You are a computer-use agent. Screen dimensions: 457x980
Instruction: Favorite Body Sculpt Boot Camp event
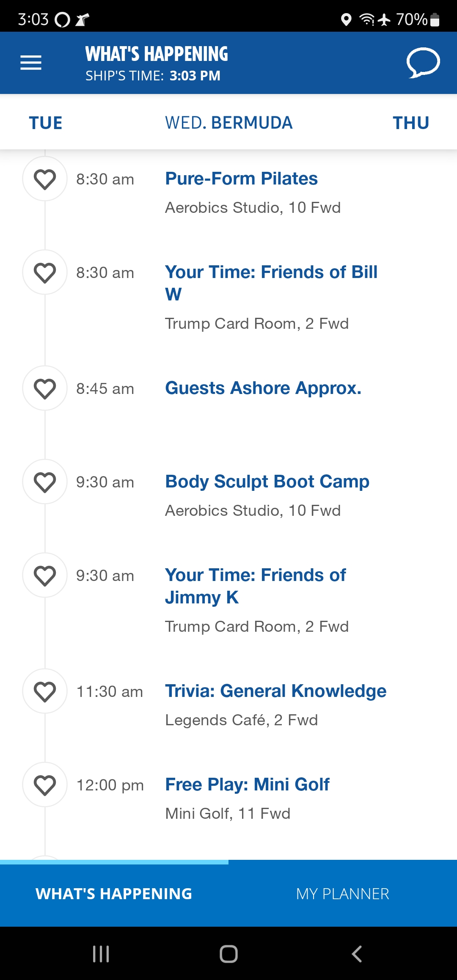tap(45, 482)
